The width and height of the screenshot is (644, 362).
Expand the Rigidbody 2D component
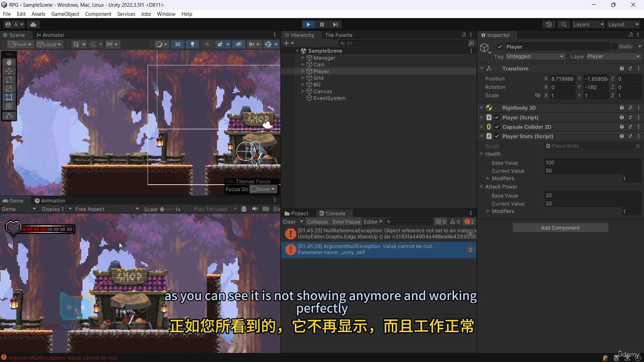482,108
